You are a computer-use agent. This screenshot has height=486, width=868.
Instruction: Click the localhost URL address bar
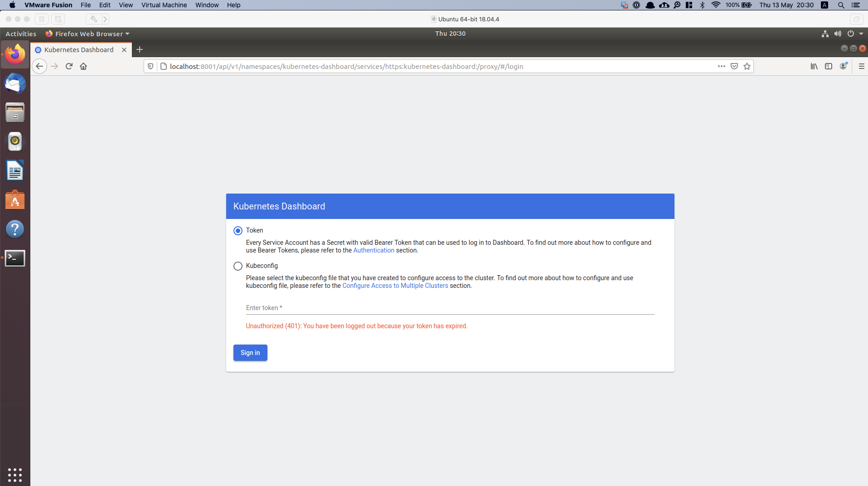(347, 66)
